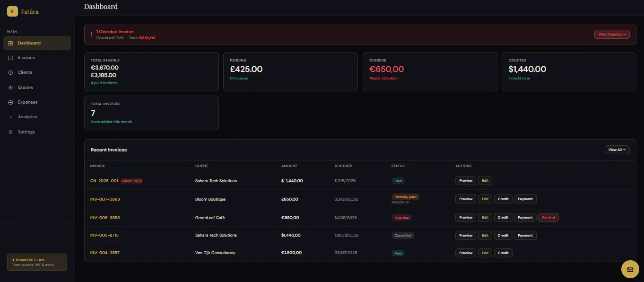Preview invoice INV-006-3598
Viewport: 644px width, 282px height.
[x=466, y=218]
